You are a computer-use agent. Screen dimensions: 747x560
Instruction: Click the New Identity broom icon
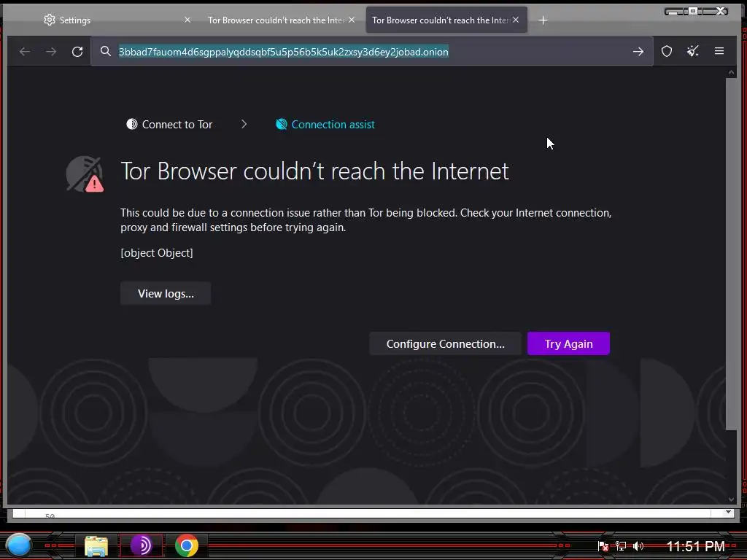pyautogui.click(x=693, y=51)
